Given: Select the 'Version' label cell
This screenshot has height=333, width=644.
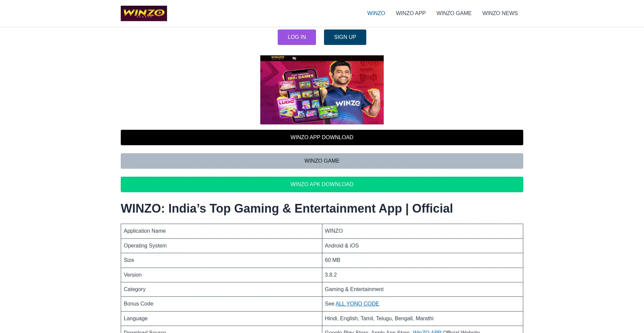Looking at the screenshot, I should (221, 275).
